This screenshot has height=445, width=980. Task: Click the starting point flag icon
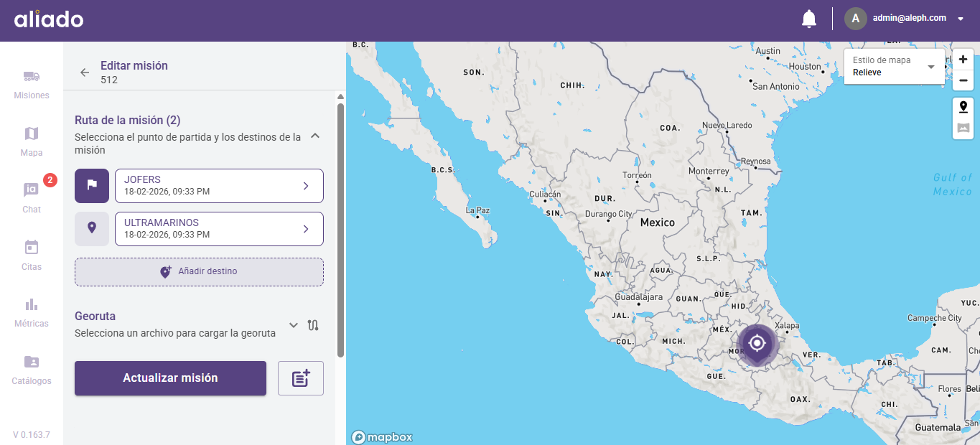[x=92, y=185]
